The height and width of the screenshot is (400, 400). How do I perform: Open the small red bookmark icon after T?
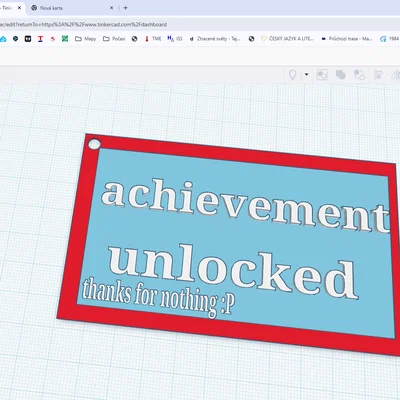pyautogui.click(x=53, y=39)
